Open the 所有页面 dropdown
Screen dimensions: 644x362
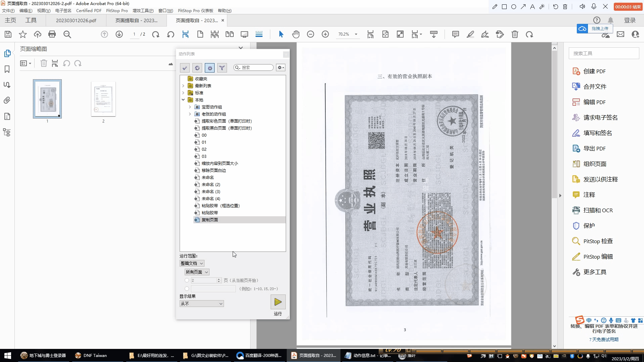point(197,272)
